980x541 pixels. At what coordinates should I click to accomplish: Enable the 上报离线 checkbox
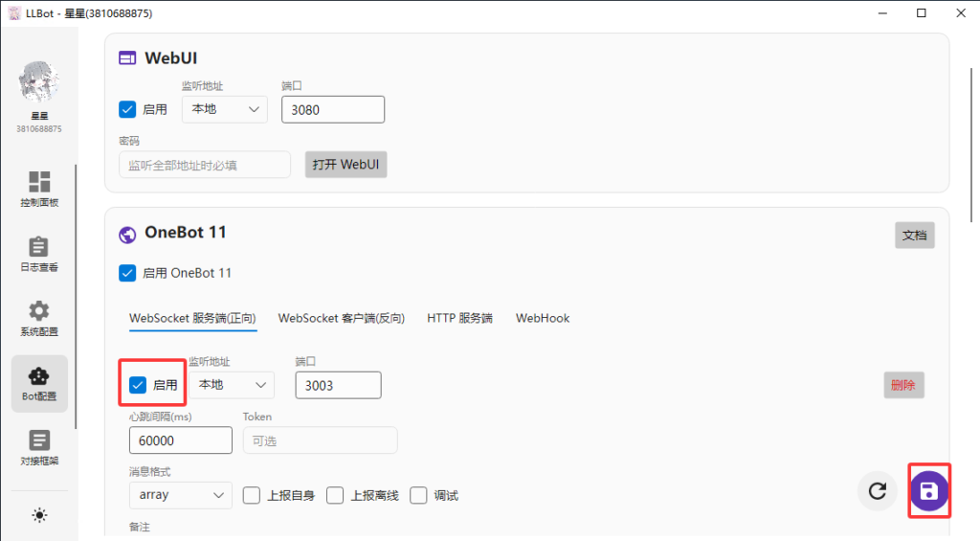pyautogui.click(x=335, y=495)
